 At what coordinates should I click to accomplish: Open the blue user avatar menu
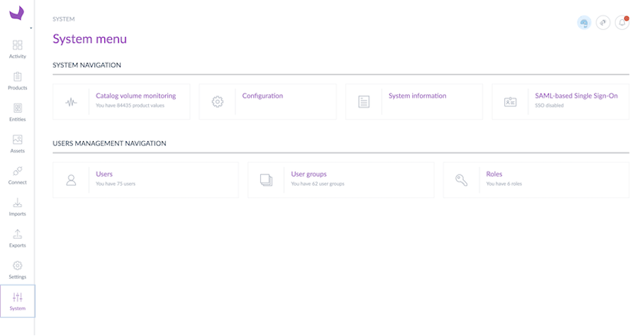click(x=584, y=23)
